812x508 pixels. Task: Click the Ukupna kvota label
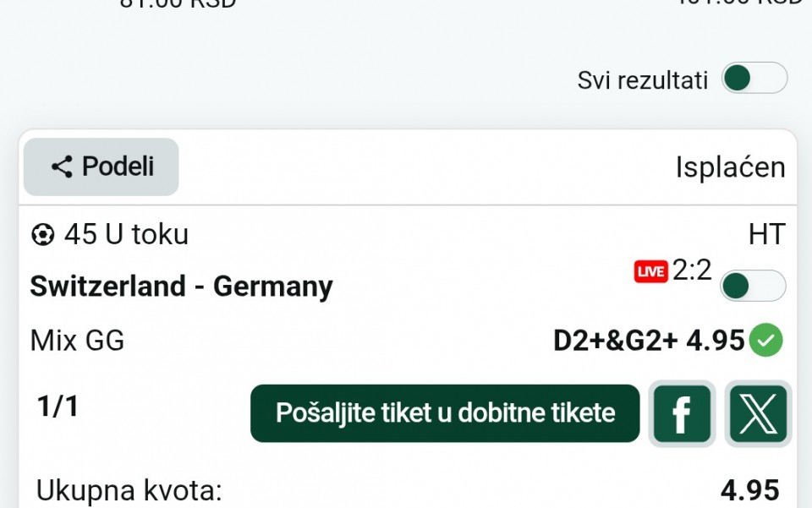(129, 490)
